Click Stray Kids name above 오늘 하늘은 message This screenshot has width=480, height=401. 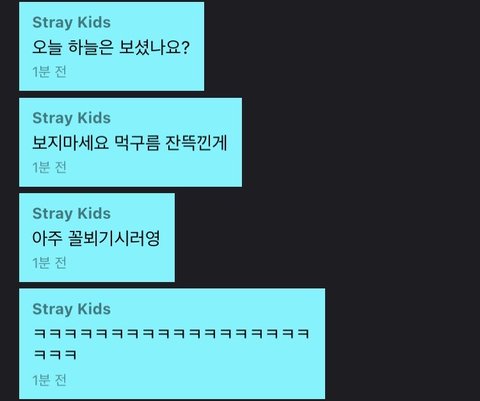[71, 23]
